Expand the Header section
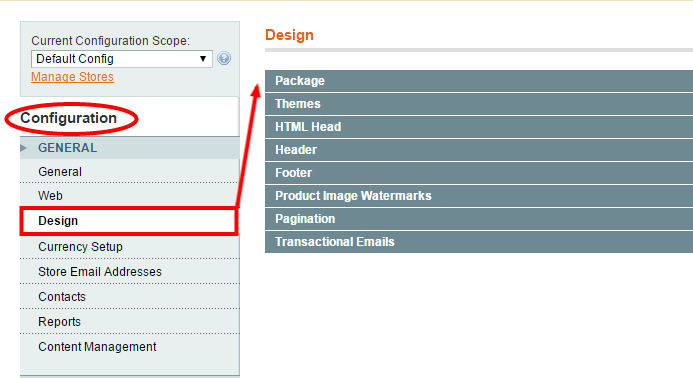 point(479,150)
